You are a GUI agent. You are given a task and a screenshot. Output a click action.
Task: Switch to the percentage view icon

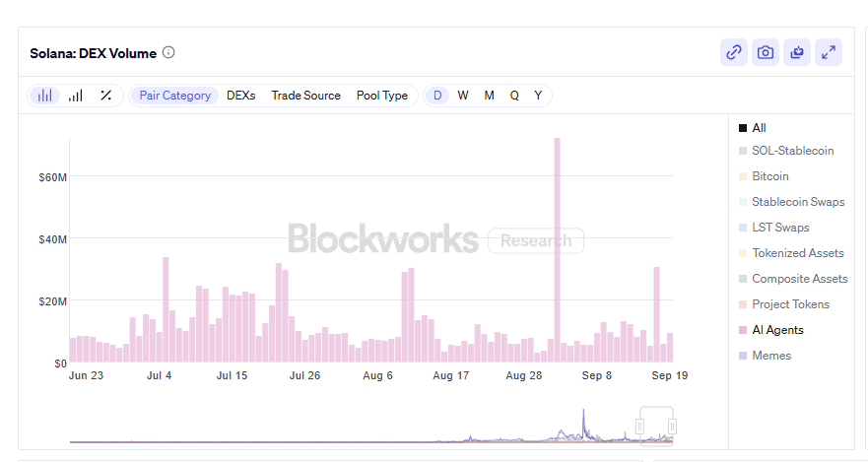tap(105, 96)
